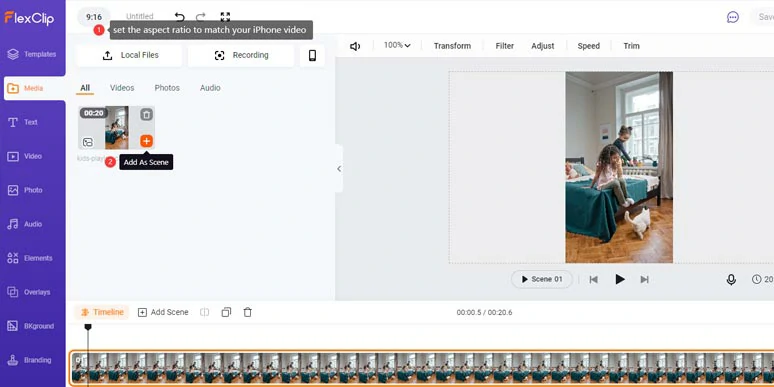Delete the media clip with trash icon
This screenshot has width=774, height=387.
click(146, 115)
